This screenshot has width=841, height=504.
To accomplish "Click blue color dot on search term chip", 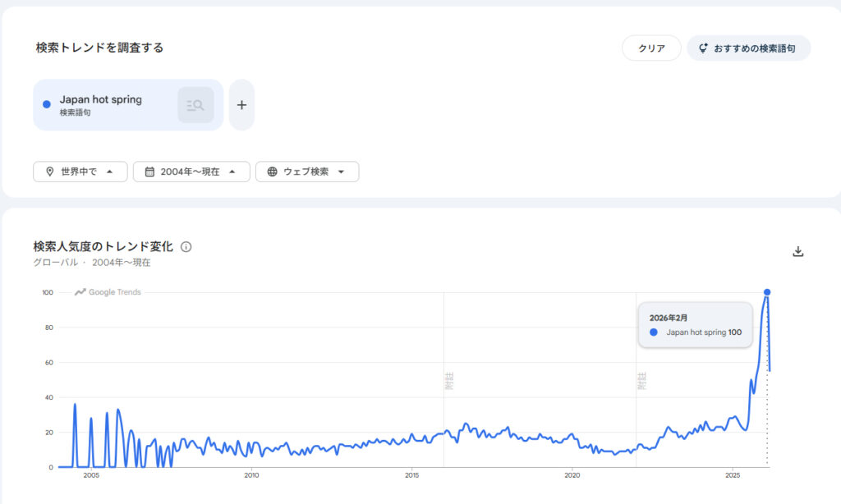I will click(x=47, y=104).
